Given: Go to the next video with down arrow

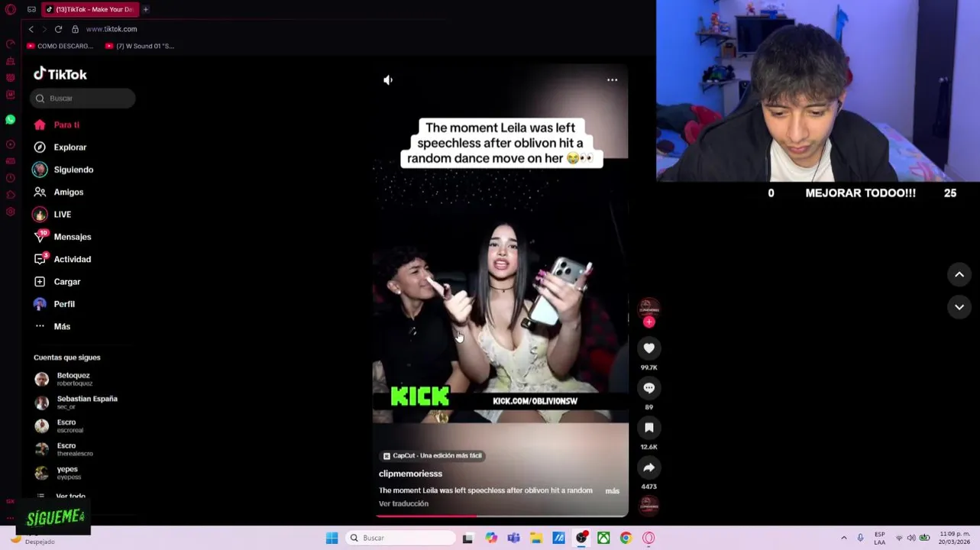Looking at the screenshot, I should tap(959, 307).
